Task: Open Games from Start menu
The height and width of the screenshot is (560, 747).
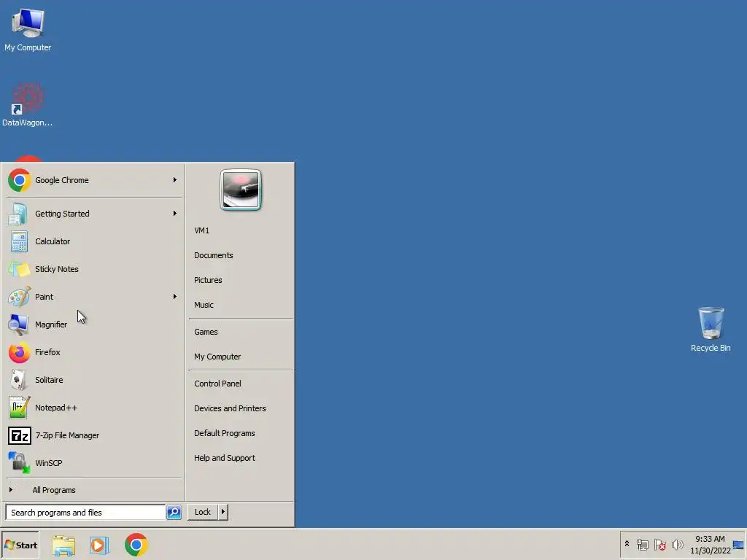Action: coord(206,332)
